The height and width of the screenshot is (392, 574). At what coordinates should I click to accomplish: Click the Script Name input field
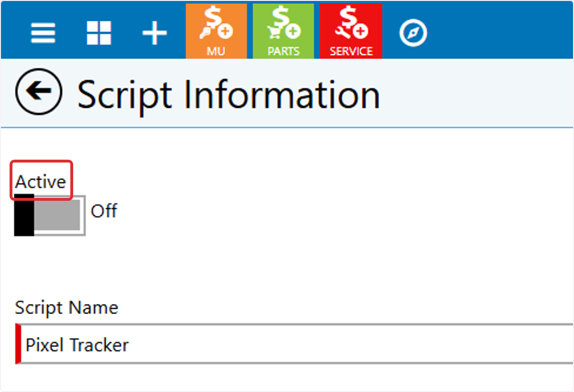point(294,344)
